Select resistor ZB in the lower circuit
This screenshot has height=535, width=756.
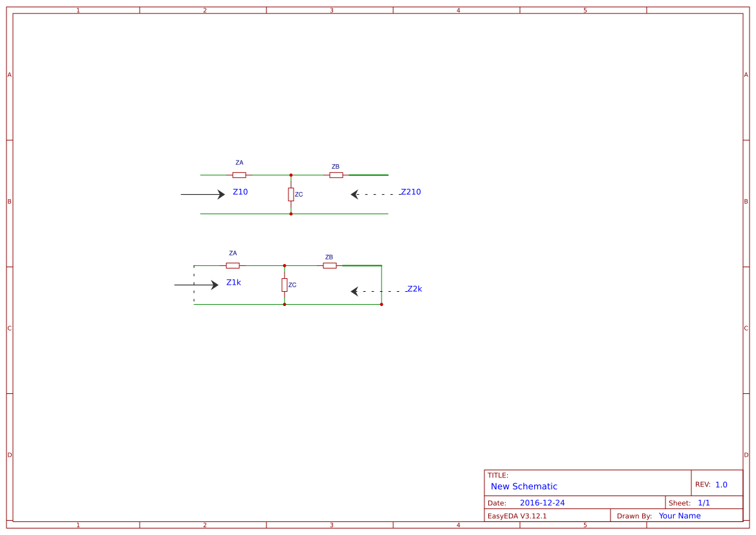point(329,265)
